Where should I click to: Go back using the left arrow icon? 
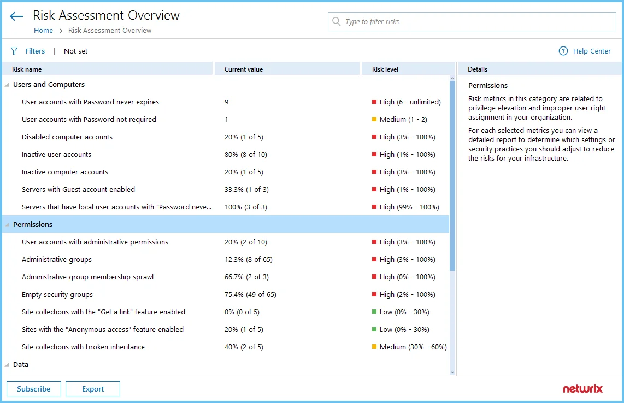point(16,16)
